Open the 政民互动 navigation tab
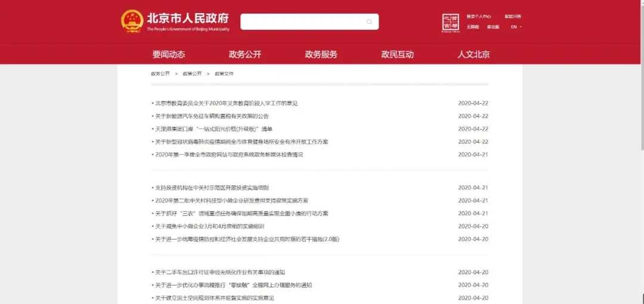 [x=397, y=54]
